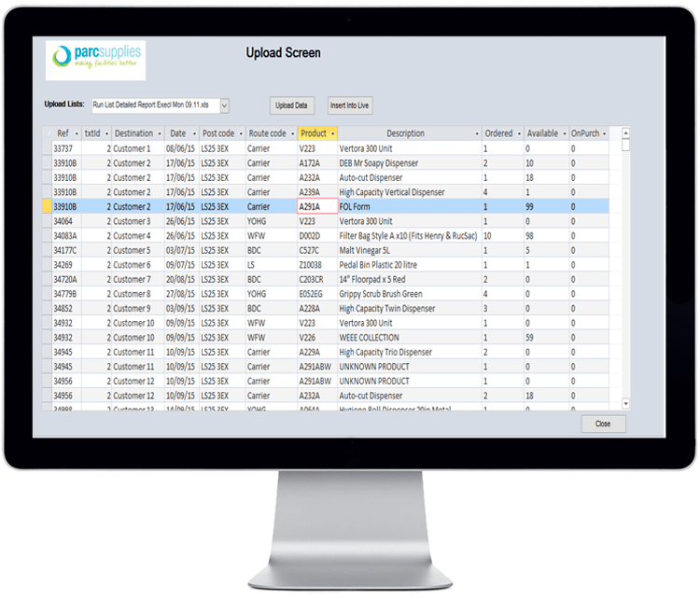
Task: Open the Ordered column filter dropdown
Action: [519, 134]
